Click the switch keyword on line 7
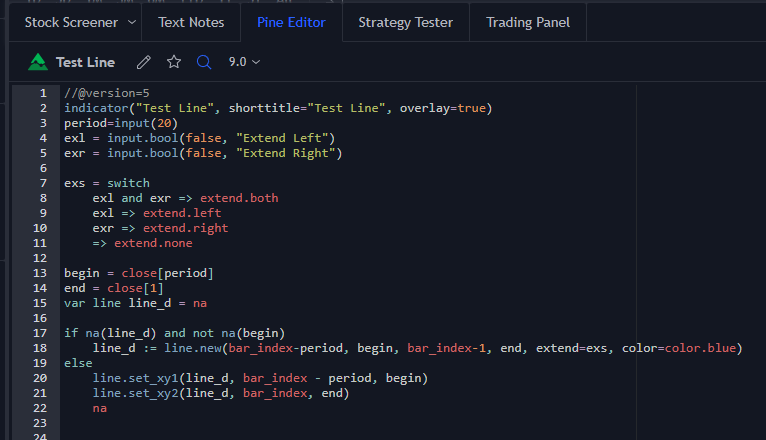Screen dimensions: 766x440 click(128, 183)
